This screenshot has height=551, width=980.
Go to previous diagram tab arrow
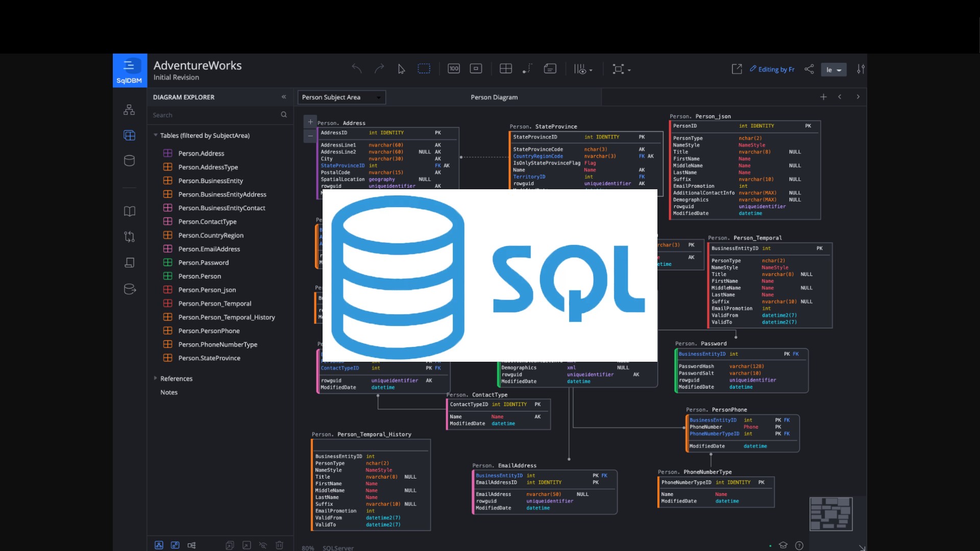pos(840,97)
